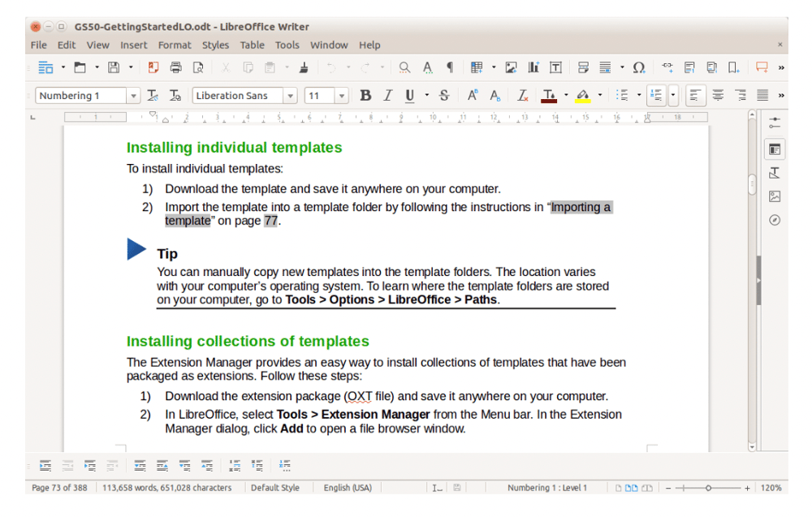The height and width of the screenshot is (517, 812).
Task: Toggle Italic formatting
Action: [x=388, y=95]
